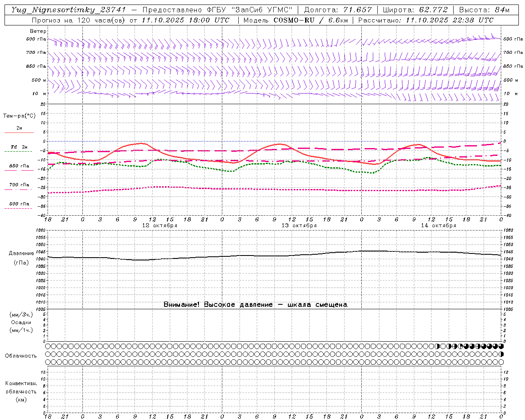The image size is (525, 420).
Task: Click the (мм/1ч.) precipitation unit label
Action: 21,330
